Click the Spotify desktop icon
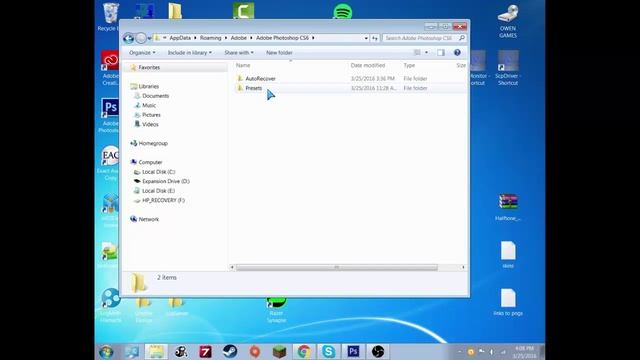This screenshot has width=640, height=360. [x=342, y=11]
